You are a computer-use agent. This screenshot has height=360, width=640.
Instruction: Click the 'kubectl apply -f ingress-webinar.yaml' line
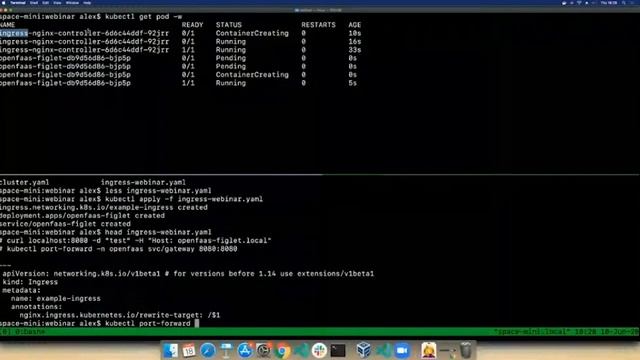click(131, 199)
